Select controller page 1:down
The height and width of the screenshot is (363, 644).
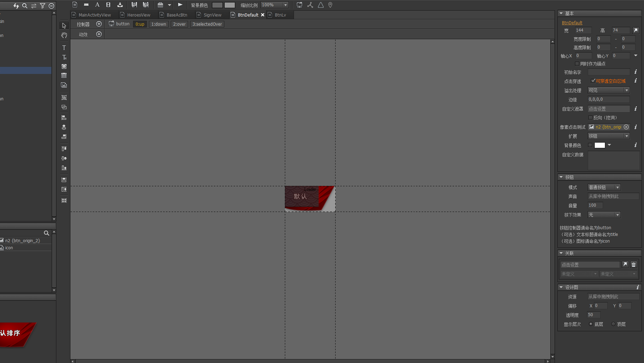159,24
